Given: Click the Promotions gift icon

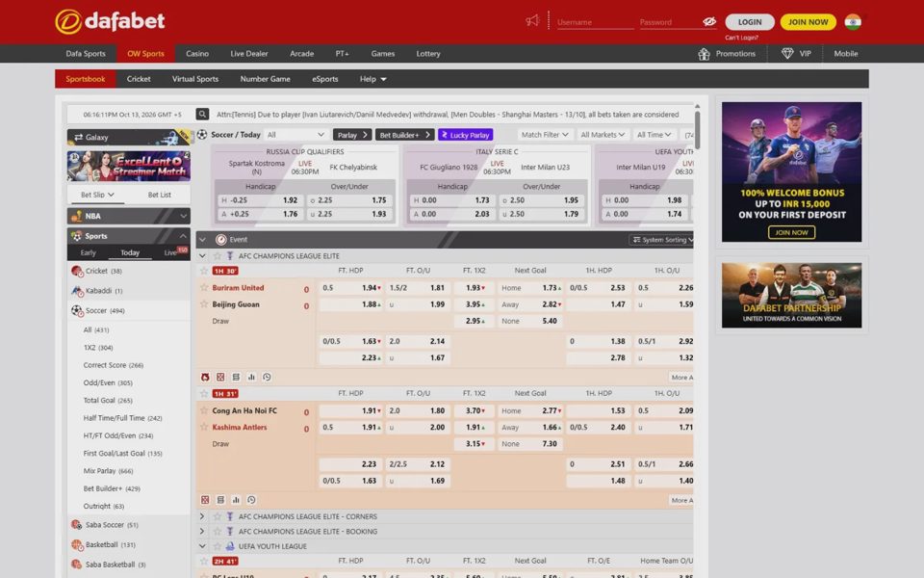Looking at the screenshot, I should tap(704, 54).
